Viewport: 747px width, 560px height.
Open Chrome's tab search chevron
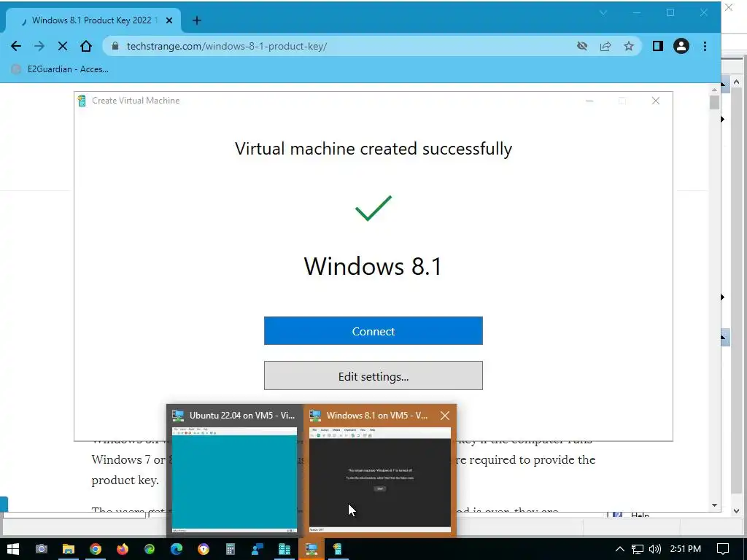[603, 13]
